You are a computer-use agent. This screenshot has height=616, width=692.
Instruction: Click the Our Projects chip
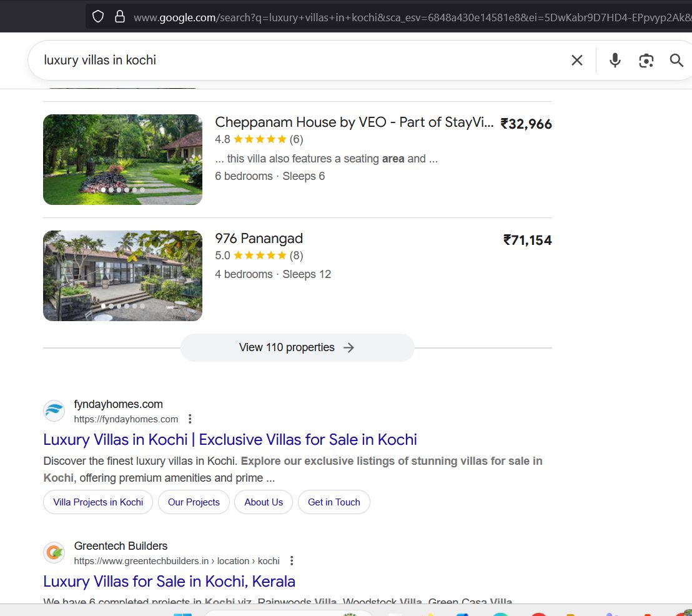coord(194,502)
